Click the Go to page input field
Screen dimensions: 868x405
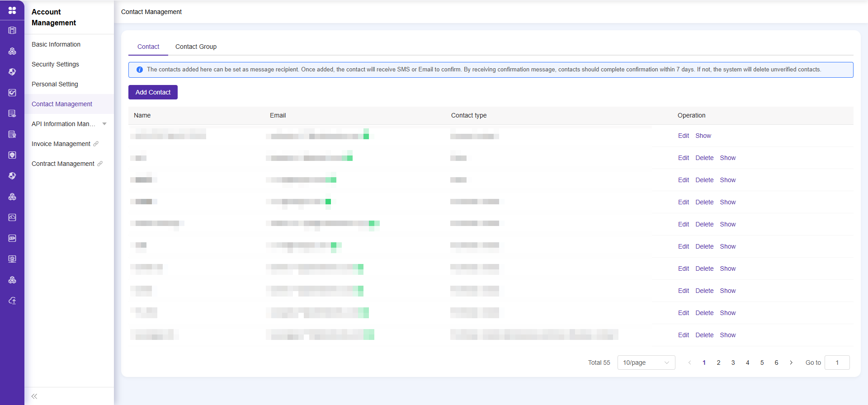click(x=837, y=363)
